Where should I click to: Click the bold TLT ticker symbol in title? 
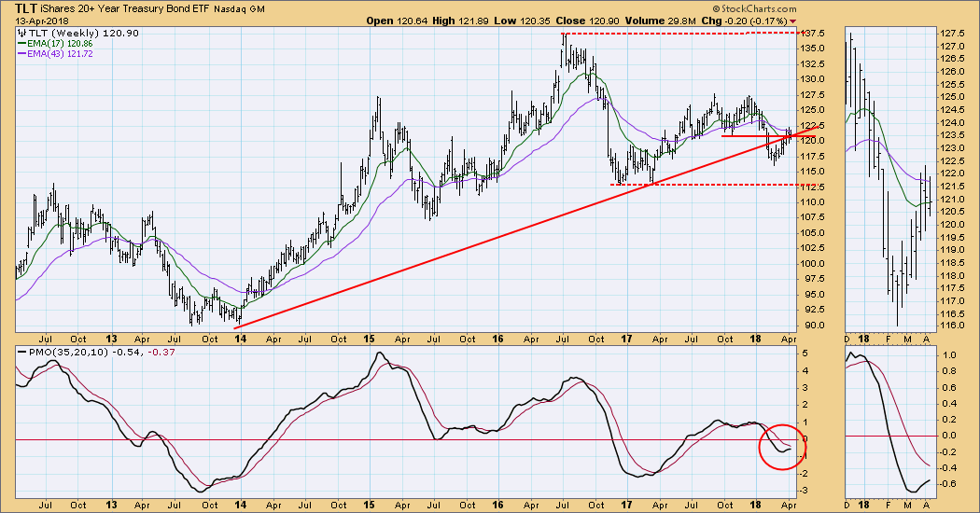26,8
